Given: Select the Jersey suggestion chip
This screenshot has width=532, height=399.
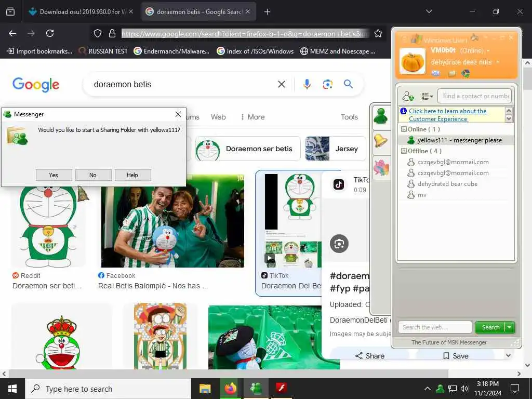Looking at the screenshot, I should (336, 149).
